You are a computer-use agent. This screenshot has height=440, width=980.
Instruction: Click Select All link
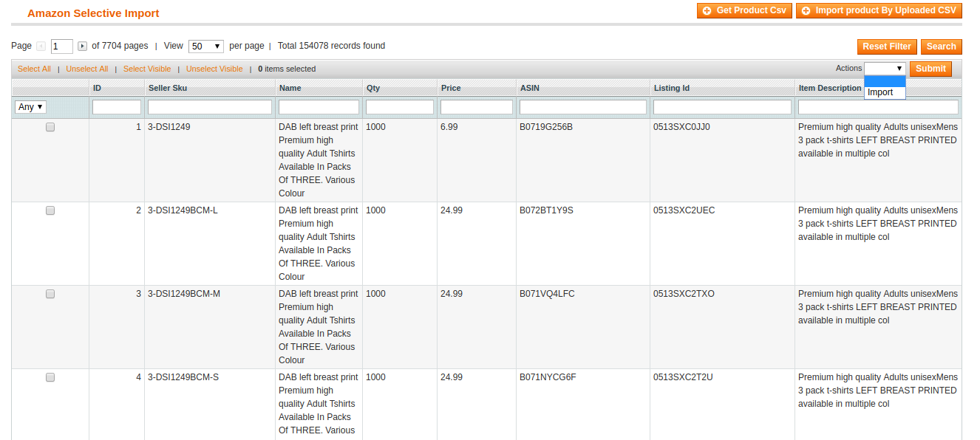tap(34, 69)
